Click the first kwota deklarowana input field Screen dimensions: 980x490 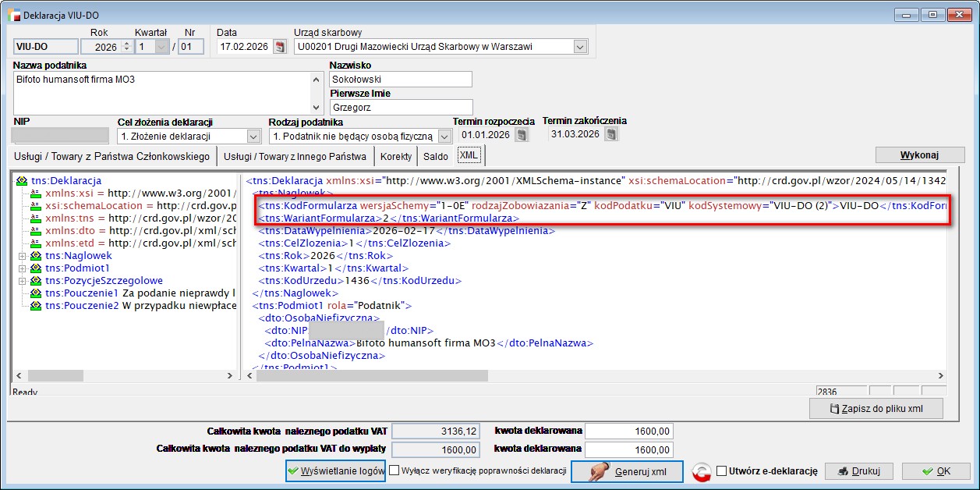point(628,431)
